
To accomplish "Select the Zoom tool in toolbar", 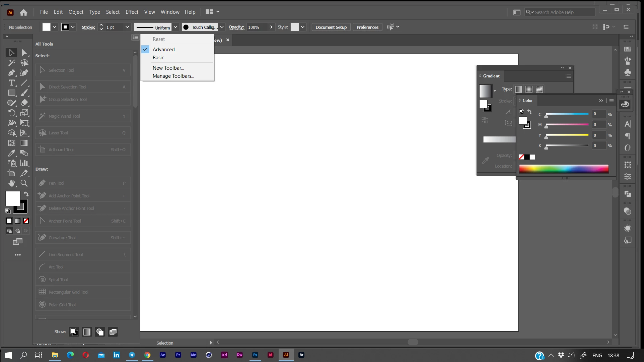I will [24, 183].
